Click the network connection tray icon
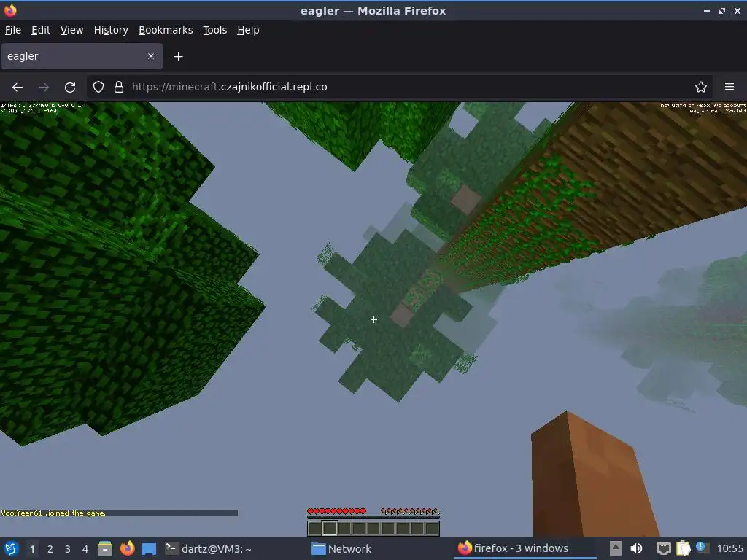The width and height of the screenshot is (747, 560). click(663, 548)
